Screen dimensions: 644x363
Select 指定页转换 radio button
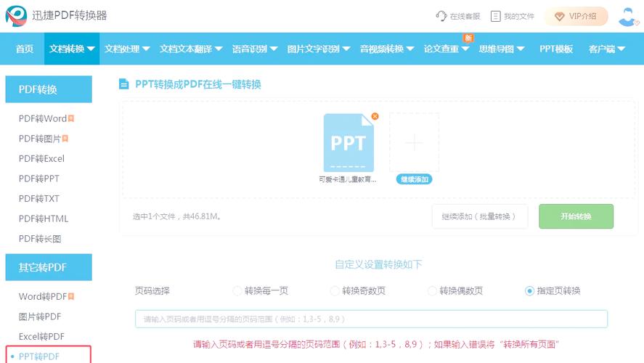pos(529,290)
